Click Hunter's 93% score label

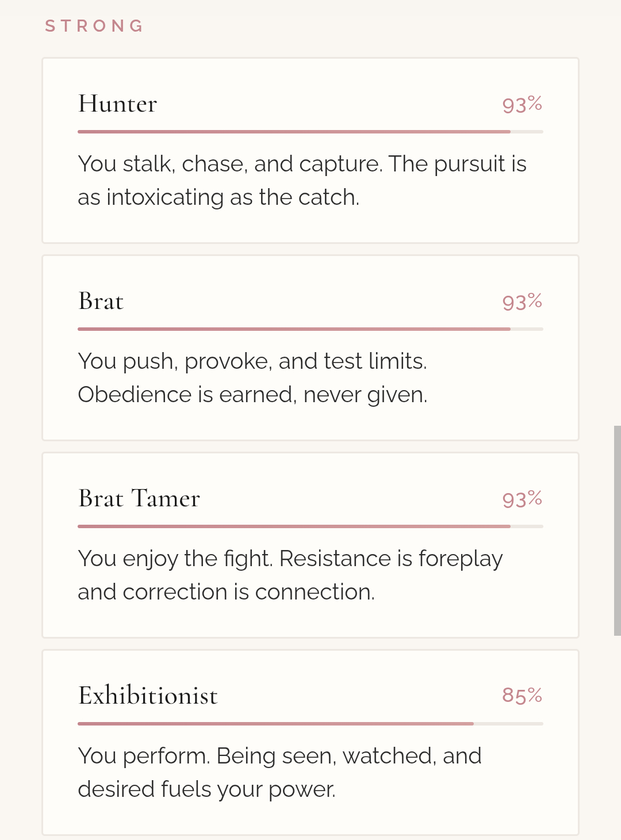click(522, 105)
